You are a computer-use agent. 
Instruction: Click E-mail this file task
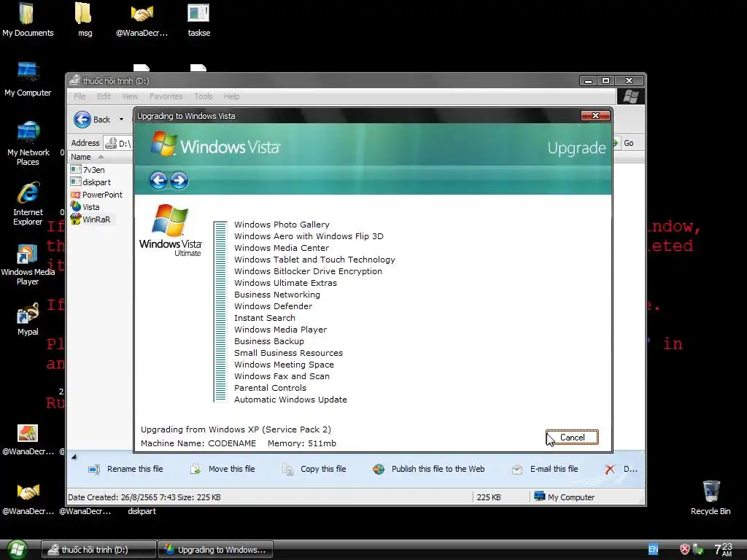click(544, 469)
